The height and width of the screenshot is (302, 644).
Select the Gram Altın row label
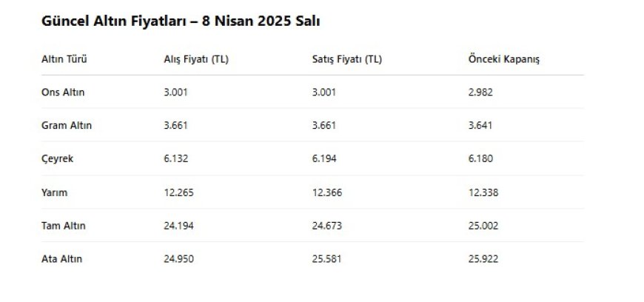[67, 125]
